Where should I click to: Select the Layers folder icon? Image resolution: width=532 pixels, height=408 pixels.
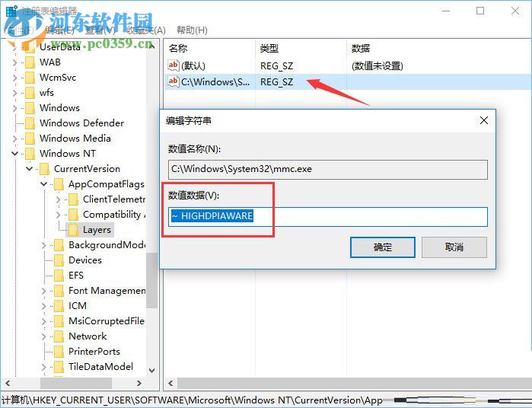click(x=73, y=230)
